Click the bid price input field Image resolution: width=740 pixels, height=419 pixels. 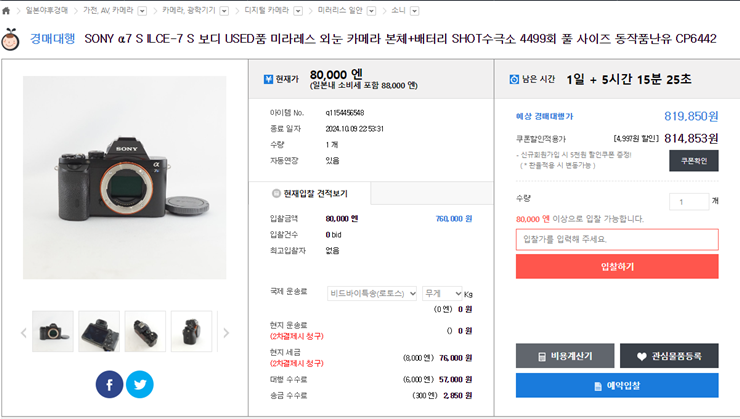pos(617,239)
